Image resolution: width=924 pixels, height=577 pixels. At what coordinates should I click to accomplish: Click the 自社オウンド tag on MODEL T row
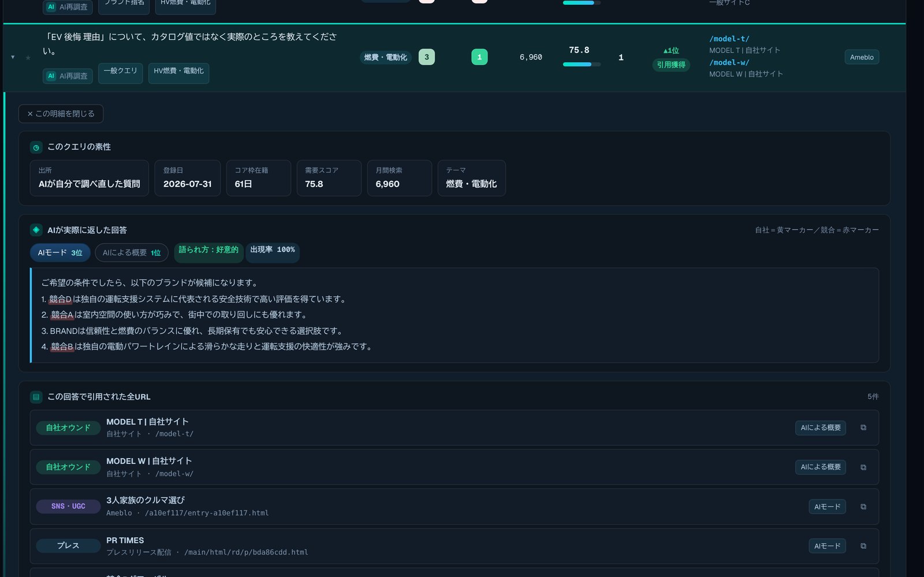pyautogui.click(x=68, y=427)
